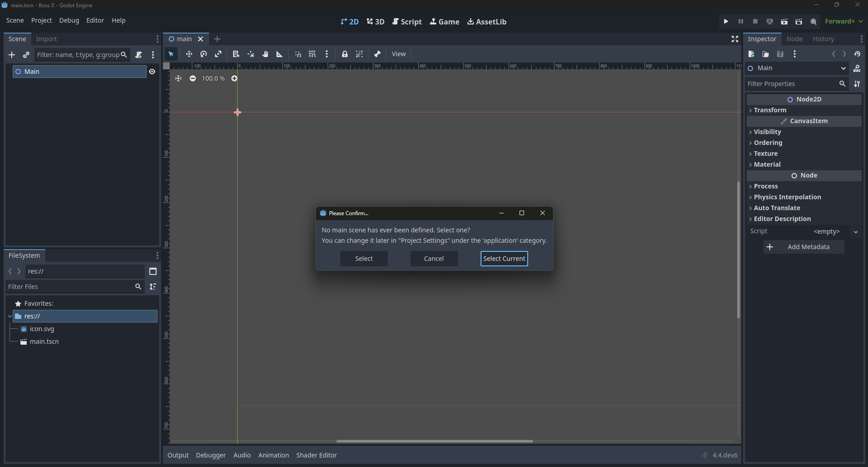This screenshot has width=868, height=467.
Task: Run the current scene
Action: coord(784,21)
